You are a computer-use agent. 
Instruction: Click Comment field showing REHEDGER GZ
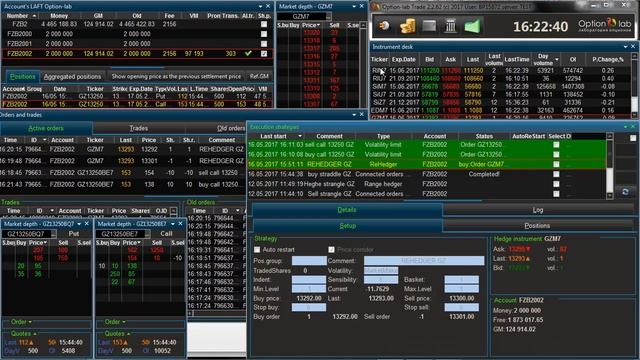(424, 261)
